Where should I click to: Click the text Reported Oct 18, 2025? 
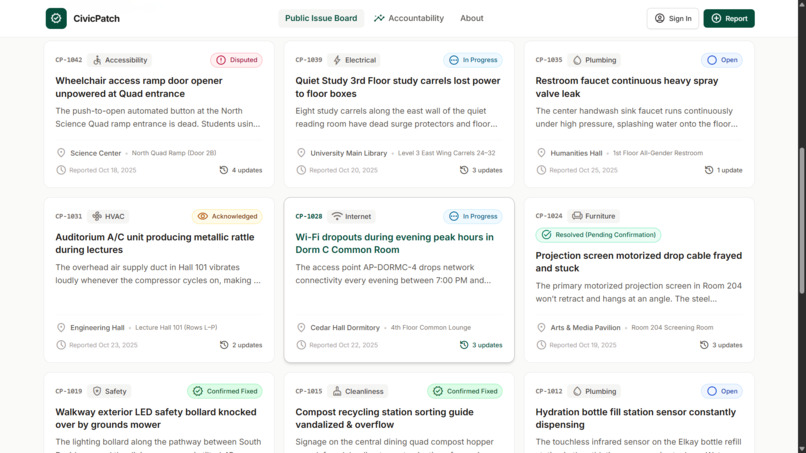tap(103, 170)
